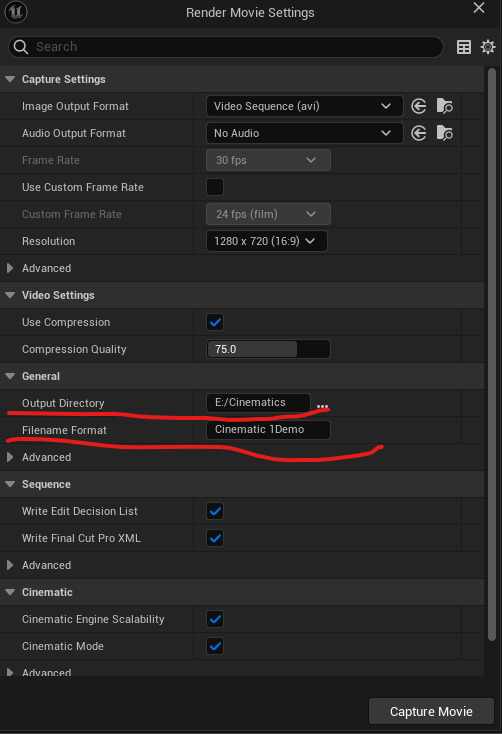Edit the Filename Format field
This screenshot has width=502, height=734.
tap(268, 430)
